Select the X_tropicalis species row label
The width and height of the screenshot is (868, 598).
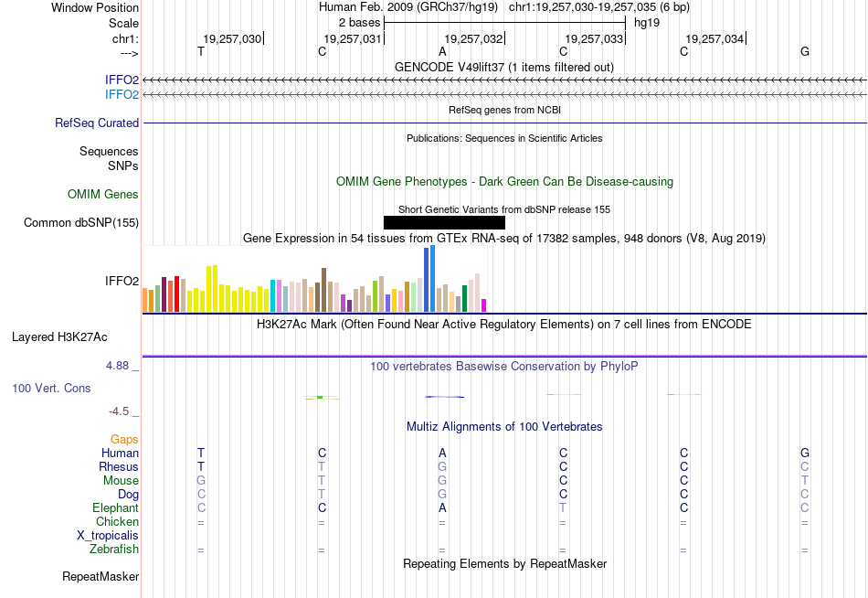pyautogui.click(x=108, y=536)
